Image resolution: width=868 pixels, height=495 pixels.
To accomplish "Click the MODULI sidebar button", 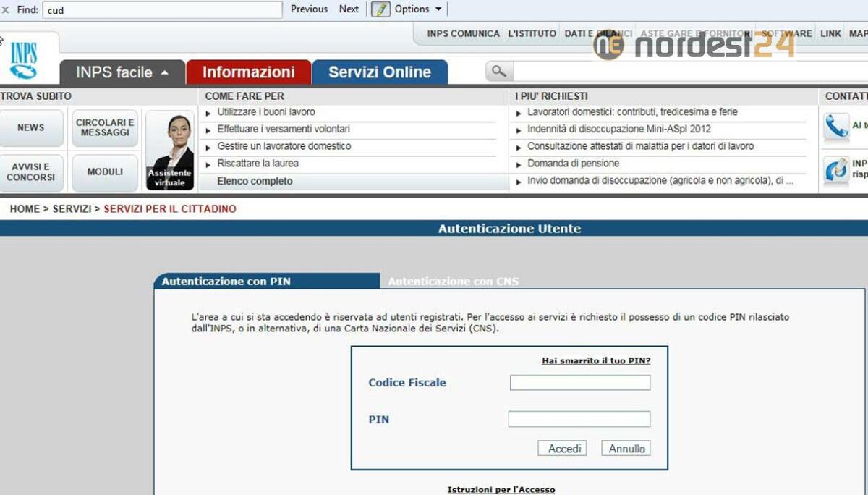I will click(104, 172).
